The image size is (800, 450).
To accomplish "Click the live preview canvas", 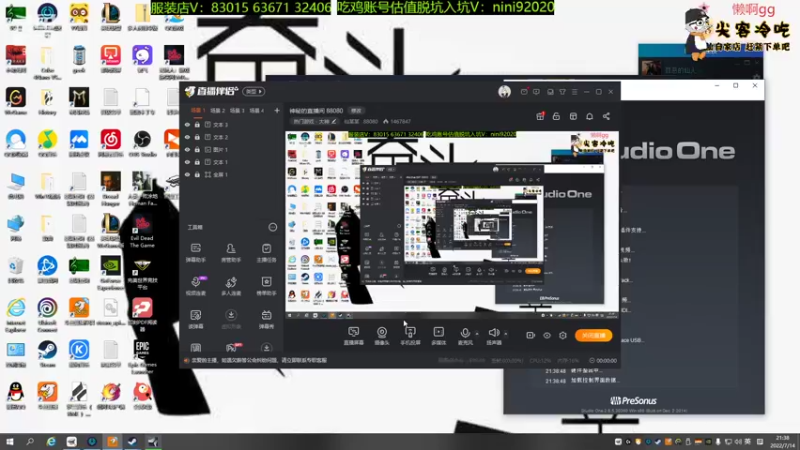I will pos(452,225).
